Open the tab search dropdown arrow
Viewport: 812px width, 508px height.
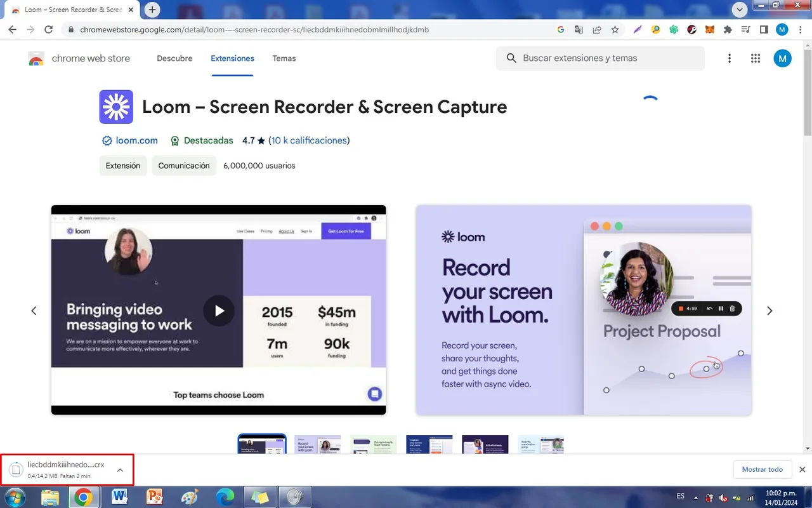point(740,10)
